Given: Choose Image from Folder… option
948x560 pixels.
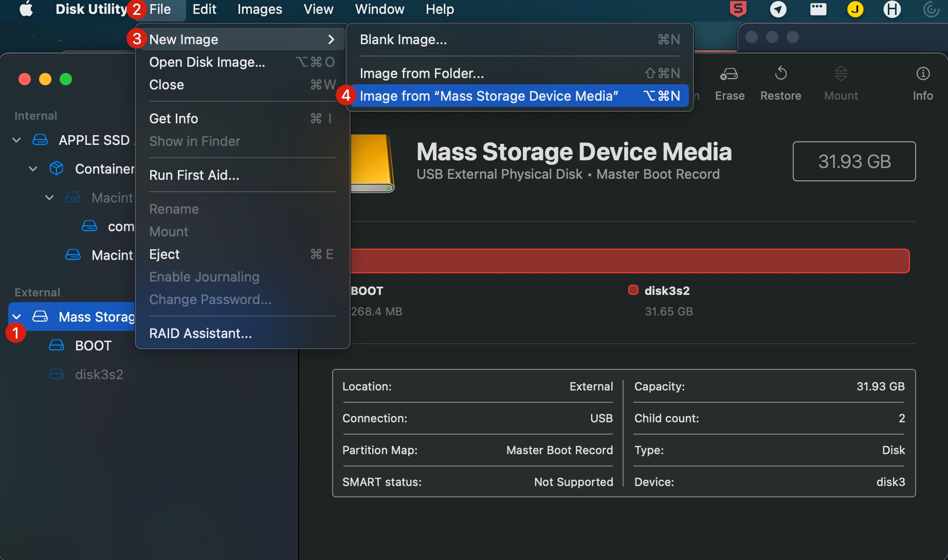Looking at the screenshot, I should 520,73.
